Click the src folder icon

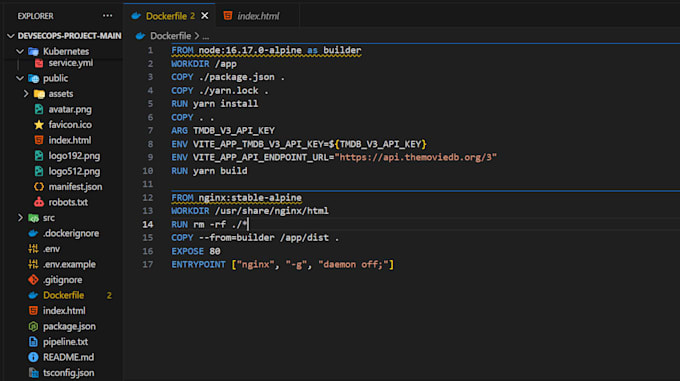pyautogui.click(x=33, y=218)
